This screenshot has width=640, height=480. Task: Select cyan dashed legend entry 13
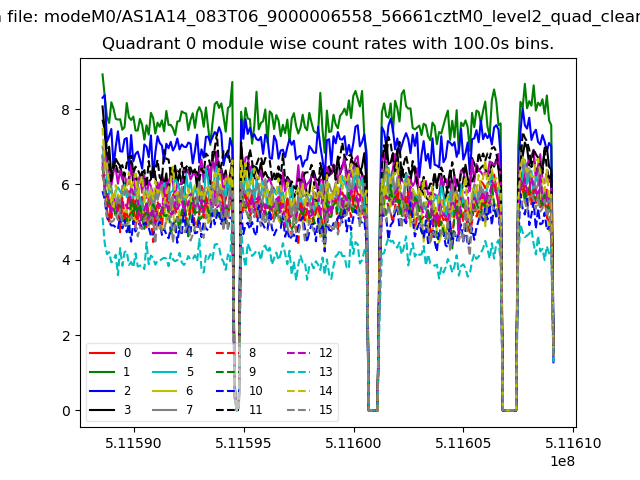click(x=308, y=372)
